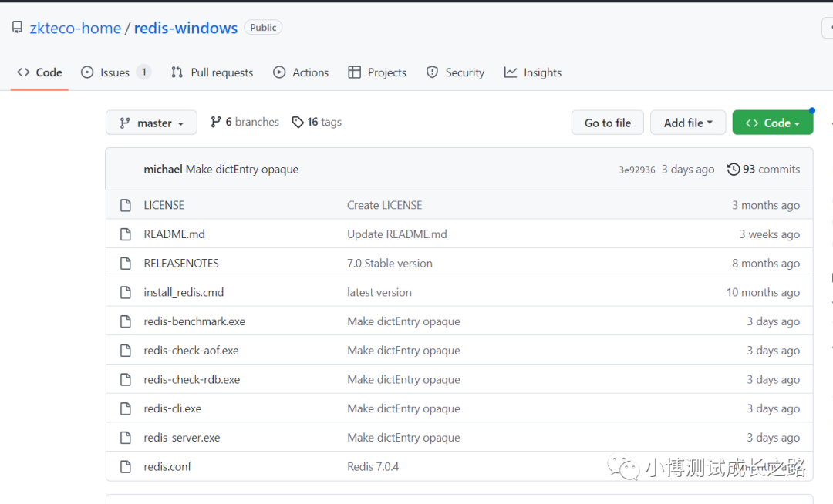The height and width of the screenshot is (504, 833).
Task: Open the redis-windows repository link
Action: pyautogui.click(x=185, y=28)
